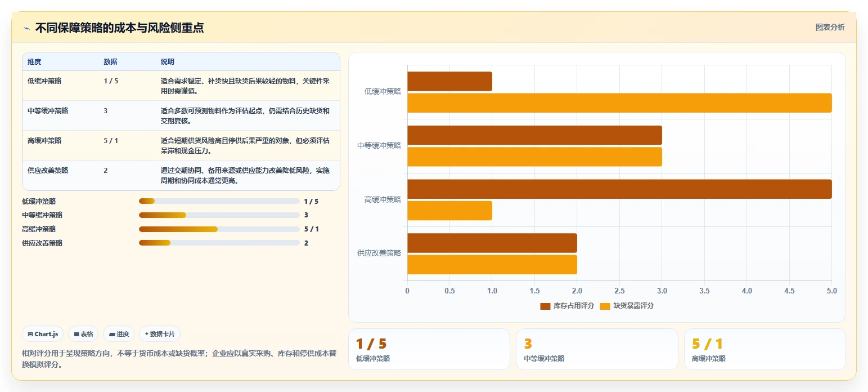
Task: Click the 低缓冲策略 stockout exposure bar
Action: (x=619, y=103)
